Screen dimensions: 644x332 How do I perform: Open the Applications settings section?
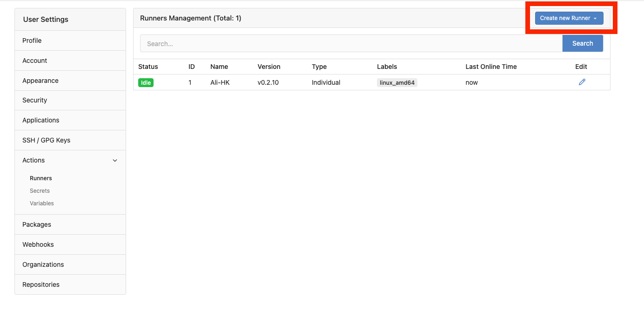(x=40, y=120)
